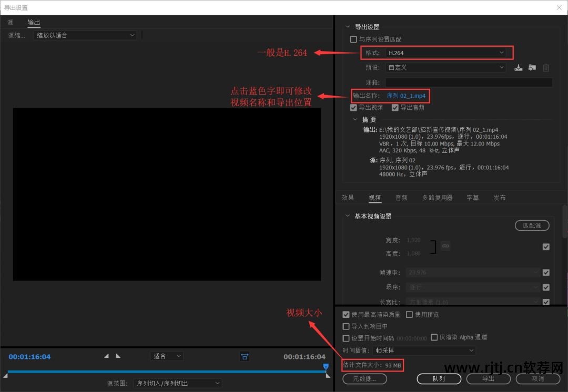Click the 元数据 metadata button
Screen dimensions: 568x392
(365, 379)
